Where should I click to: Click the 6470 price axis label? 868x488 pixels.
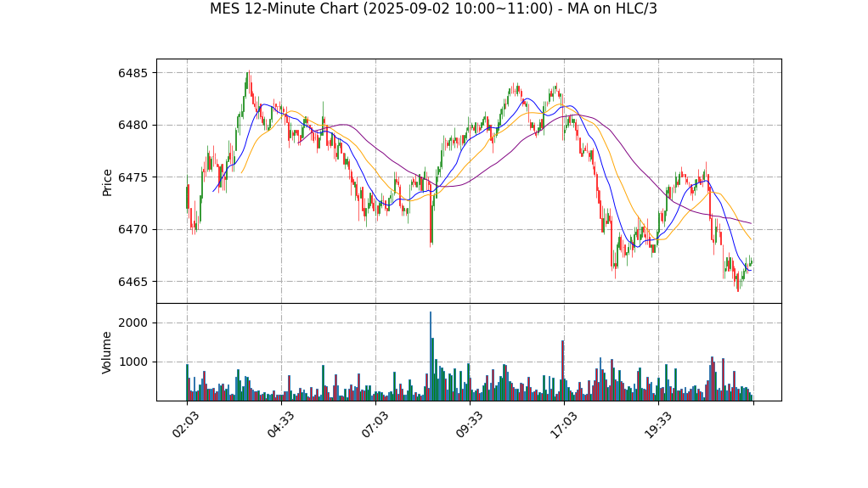pos(132,230)
